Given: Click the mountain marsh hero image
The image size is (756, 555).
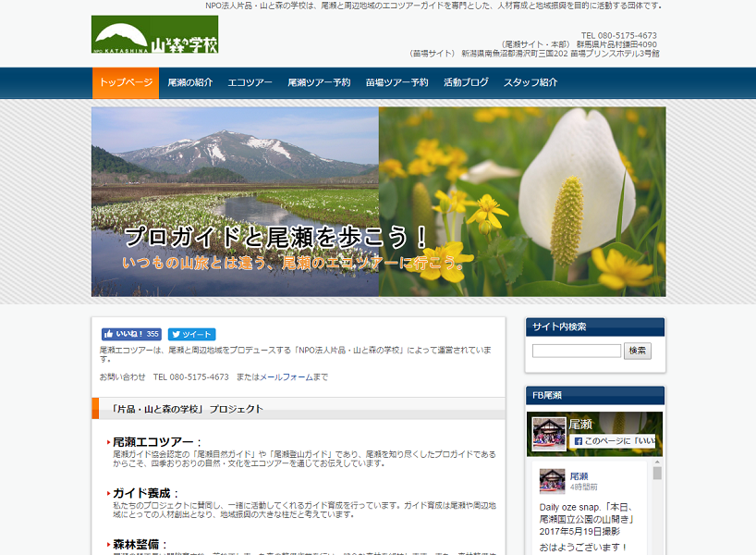Looking at the screenshot, I should (x=236, y=202).
